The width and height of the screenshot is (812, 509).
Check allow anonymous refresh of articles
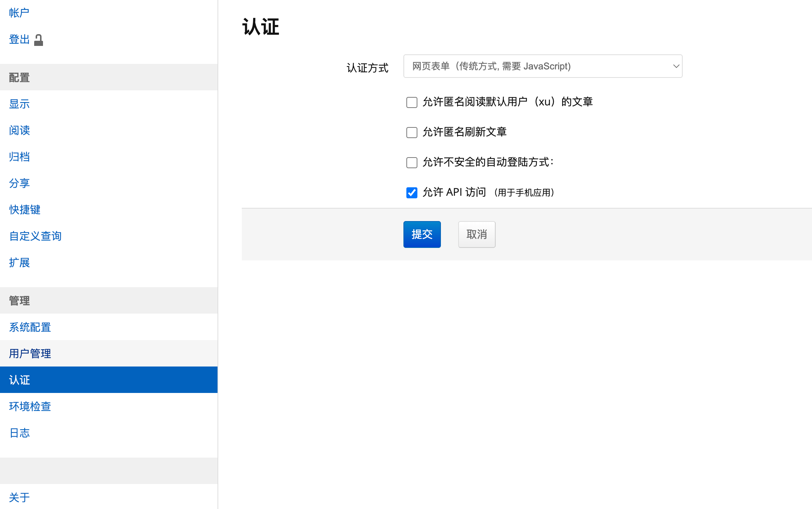coord(412,132)
